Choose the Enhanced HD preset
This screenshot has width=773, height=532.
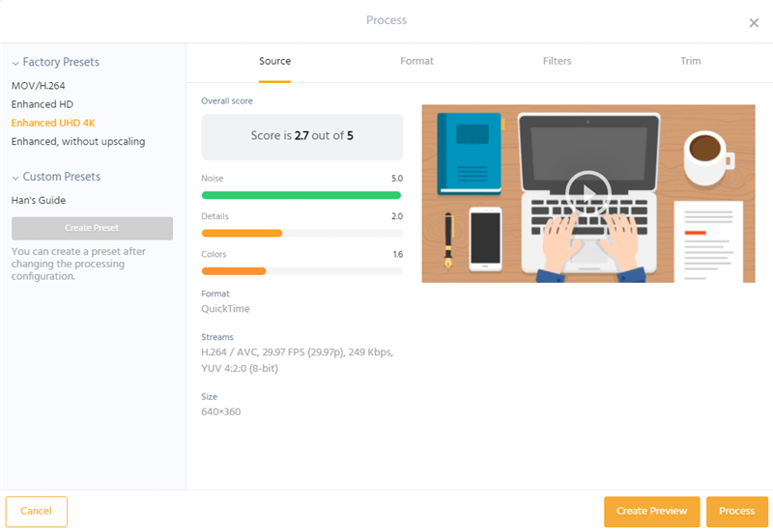pos(42,104)
